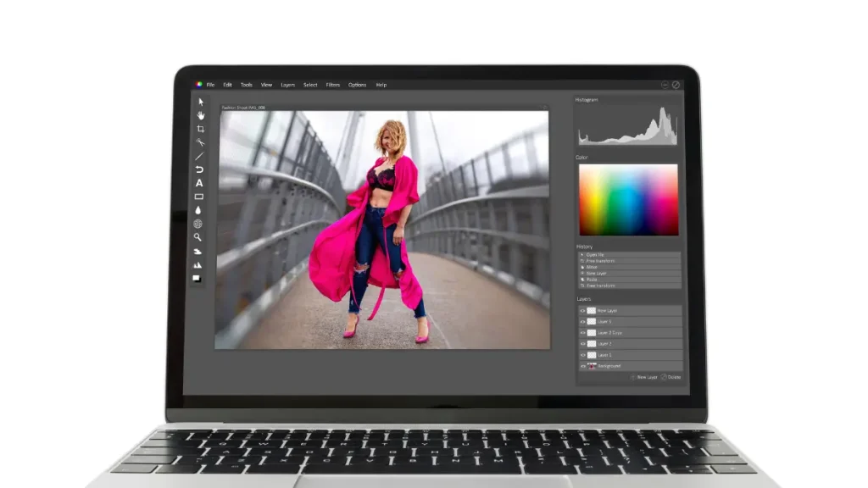Screen dimensions: 868x488
Task: Open the File menu
Action: (x=210, y=85)
